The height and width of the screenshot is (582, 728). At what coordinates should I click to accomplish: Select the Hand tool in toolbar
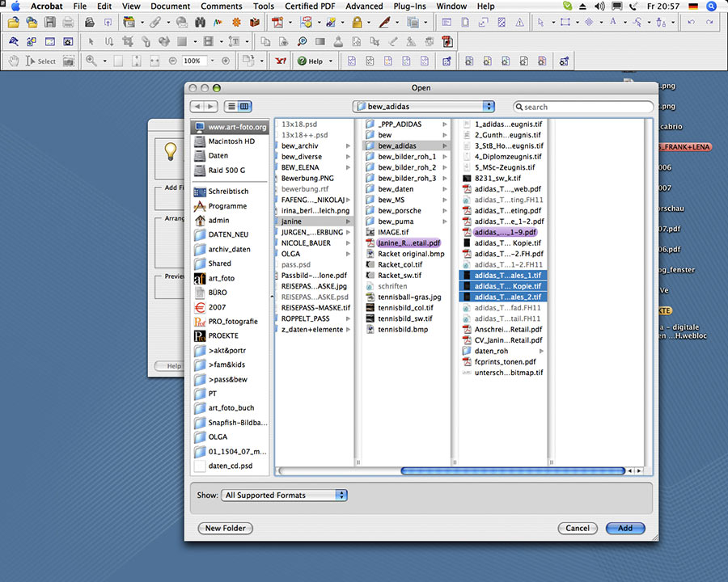[14, 61]
